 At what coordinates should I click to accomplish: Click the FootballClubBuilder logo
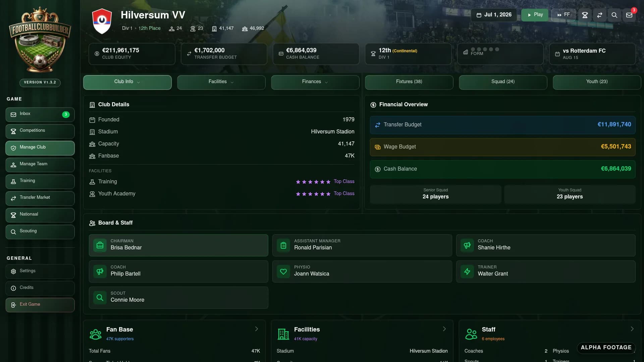pyautogui.click(x=40, y=40)
